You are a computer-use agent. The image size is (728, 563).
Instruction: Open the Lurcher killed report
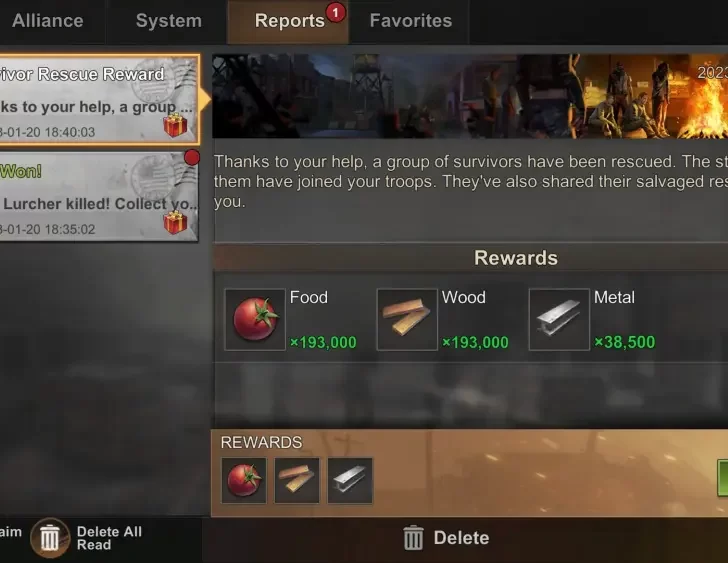[x=98, y=197]
